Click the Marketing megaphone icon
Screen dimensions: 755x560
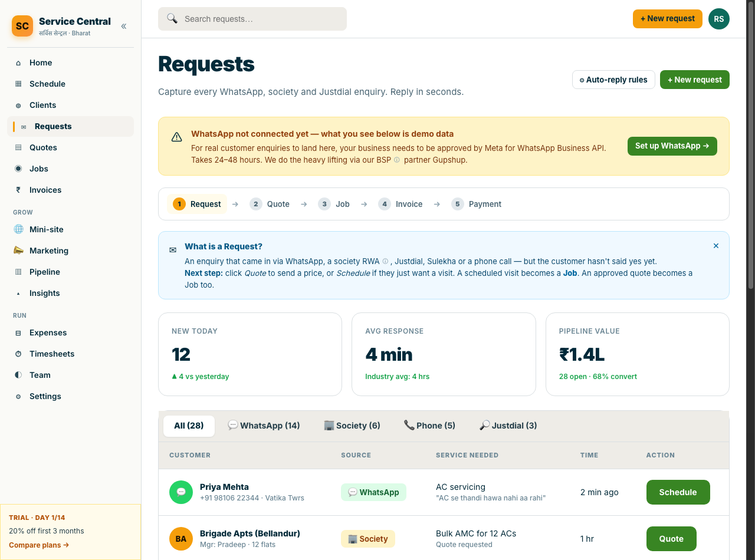(18, 251)
